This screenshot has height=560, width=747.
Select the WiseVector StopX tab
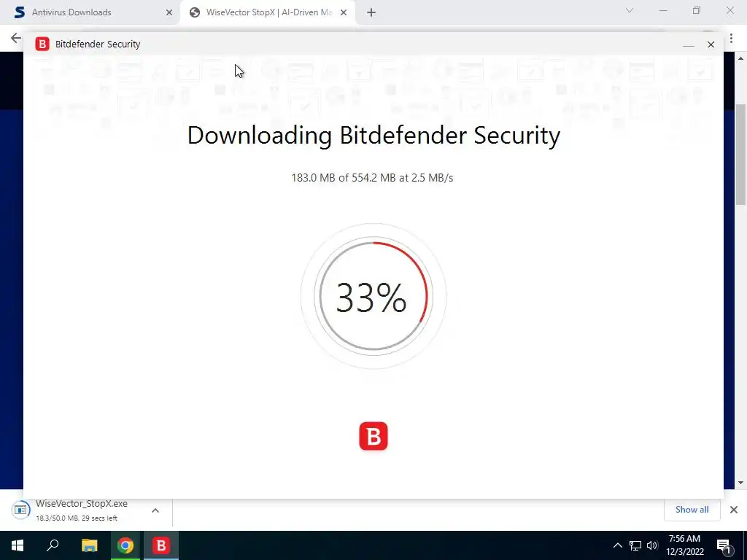click(x=268, y=12)
